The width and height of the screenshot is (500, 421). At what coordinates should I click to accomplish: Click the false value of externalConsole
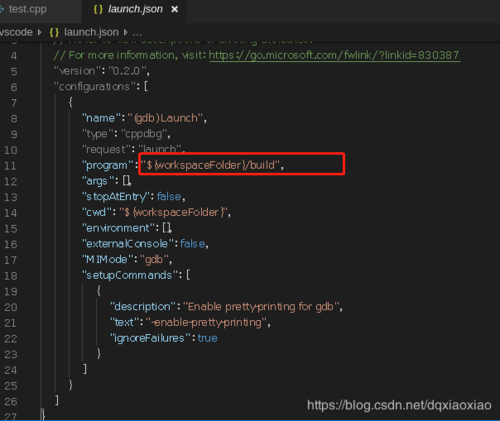(192, 244)
